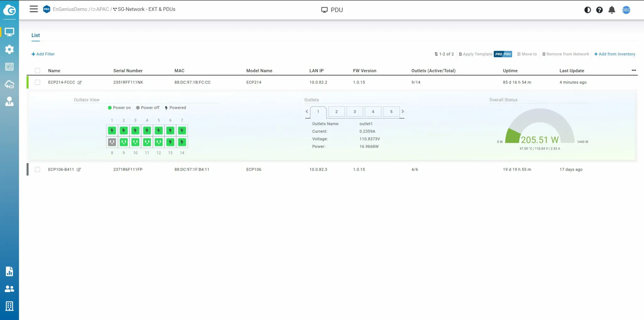Screen dimensions: 644x320
Task: Select outlet 7 in Outlets View
Action: 182,130
